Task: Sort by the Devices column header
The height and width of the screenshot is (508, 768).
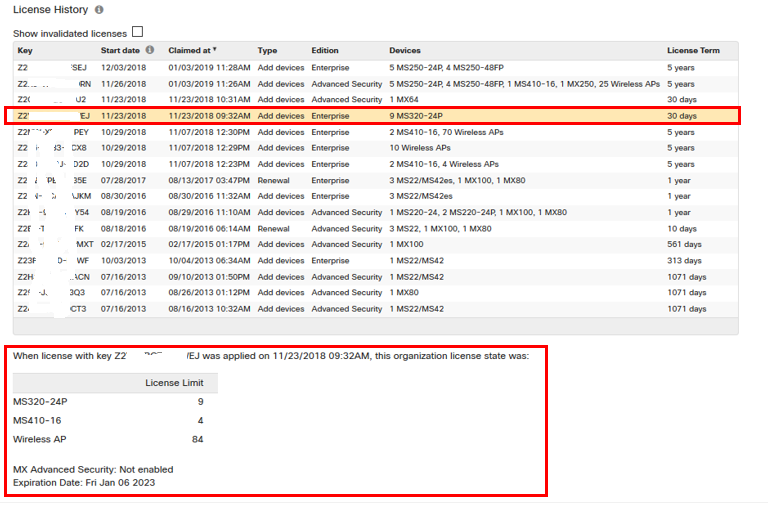Action: coord(405,50)
